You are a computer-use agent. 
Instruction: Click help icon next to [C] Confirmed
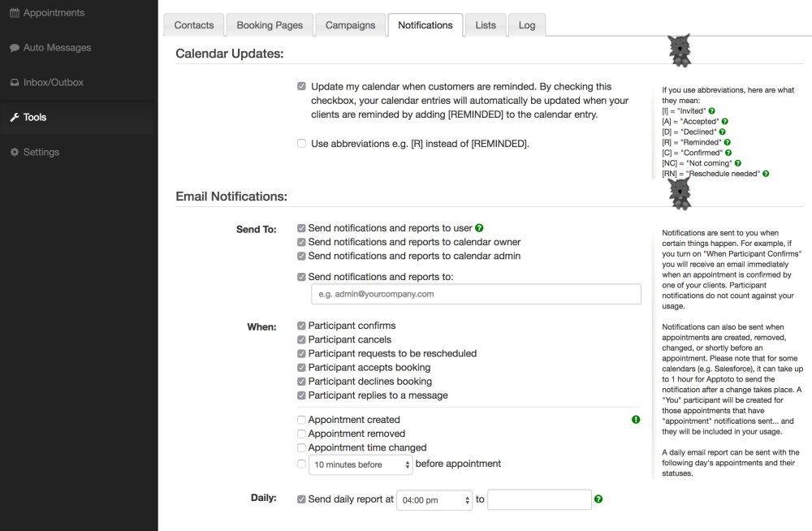coord(728,153)
